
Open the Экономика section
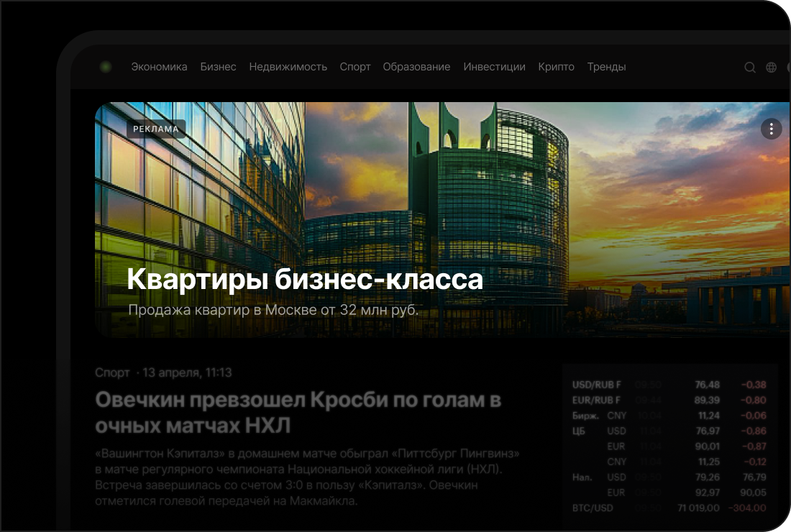[159, 67]
